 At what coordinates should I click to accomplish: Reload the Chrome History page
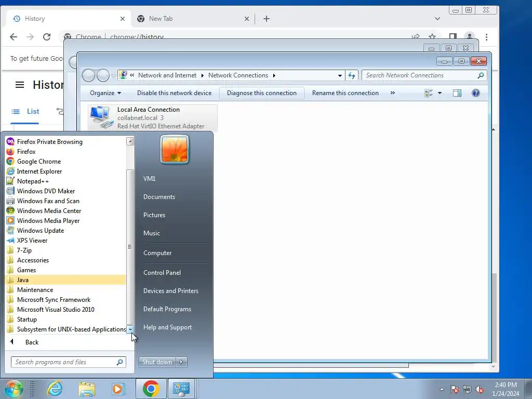(x=47, y=37)
